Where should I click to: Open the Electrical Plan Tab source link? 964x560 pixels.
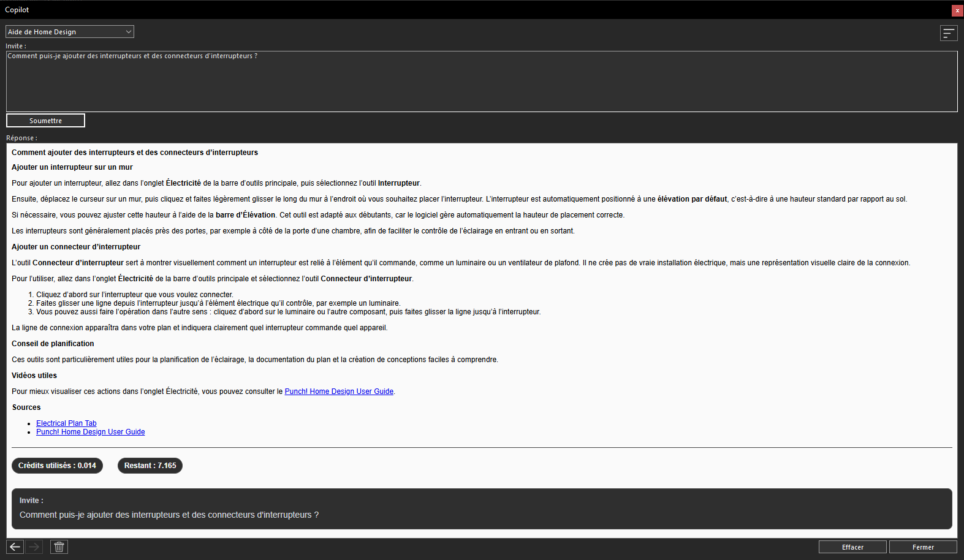coord(66,423)
